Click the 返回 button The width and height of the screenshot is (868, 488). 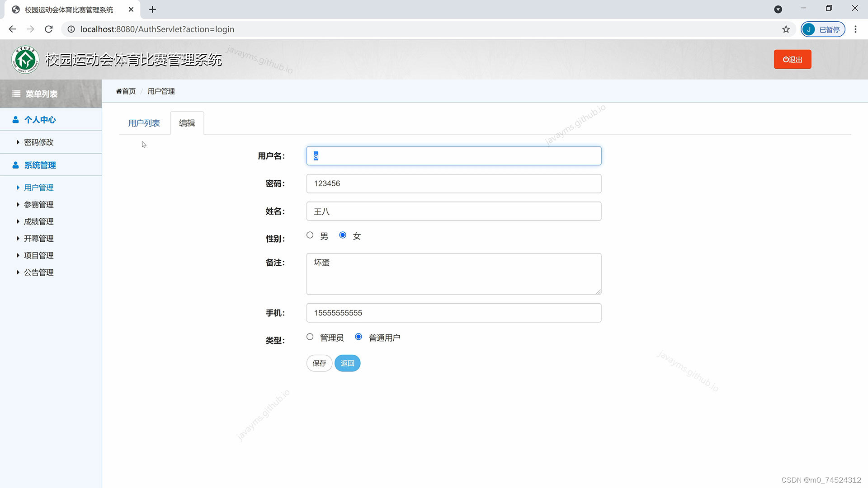pyautogui.click(x=347, y=363)
